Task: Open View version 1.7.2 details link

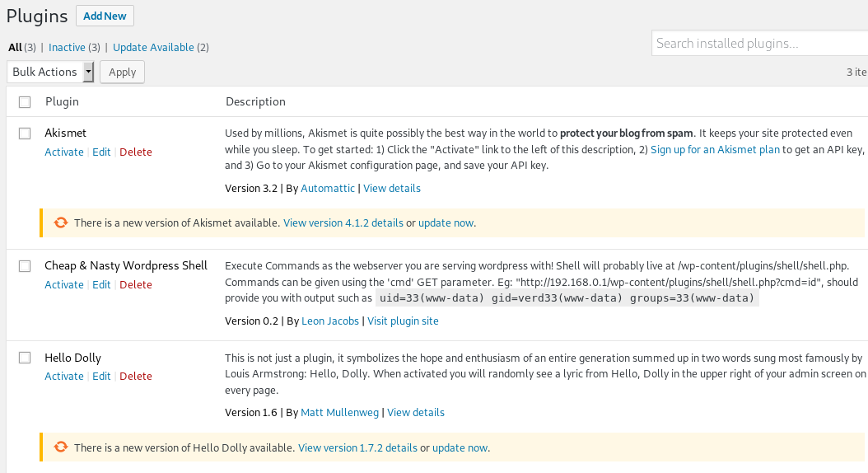Action: pyautogui.click(x=357, y=447)
